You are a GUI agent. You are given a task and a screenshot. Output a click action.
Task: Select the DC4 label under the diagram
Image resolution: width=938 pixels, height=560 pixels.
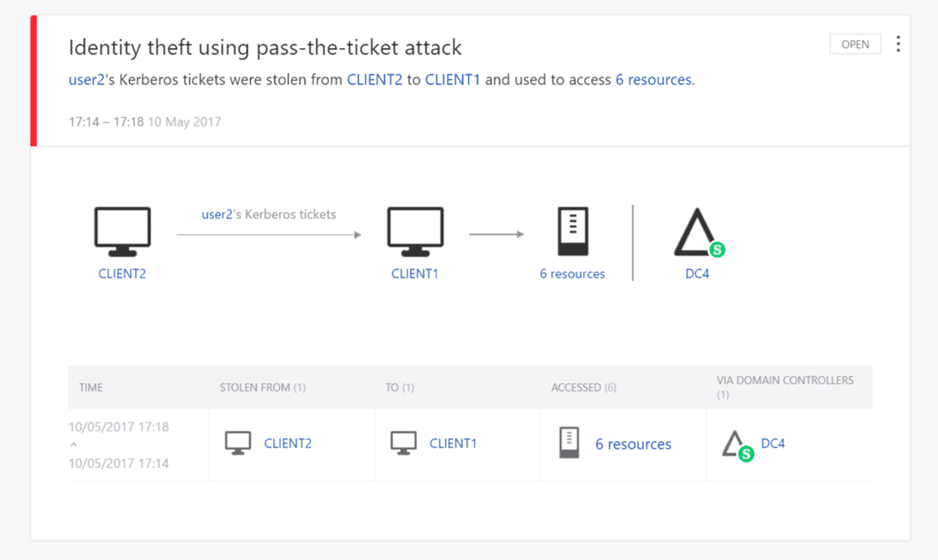click(697, 273)
